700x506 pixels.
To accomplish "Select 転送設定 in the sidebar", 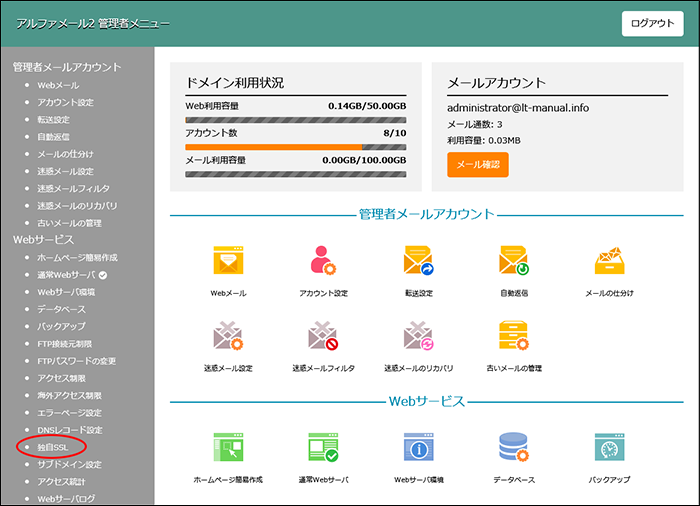I will pos(54,120).
